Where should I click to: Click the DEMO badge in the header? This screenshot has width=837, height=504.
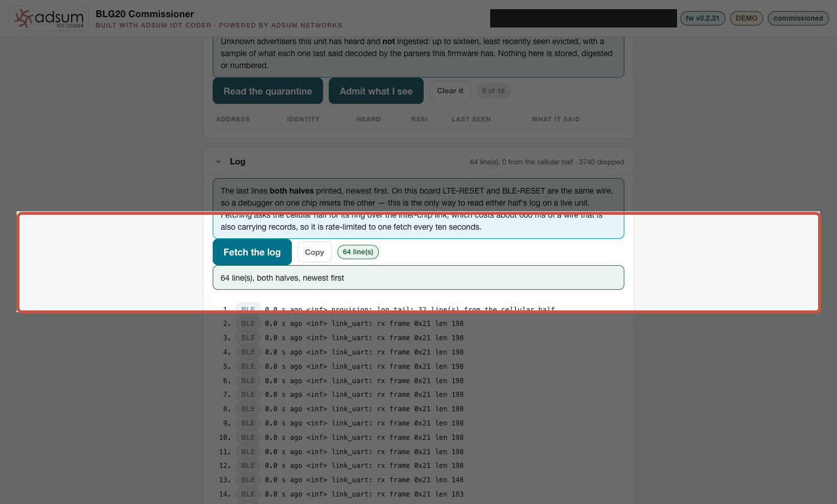(x=746, y=18)
